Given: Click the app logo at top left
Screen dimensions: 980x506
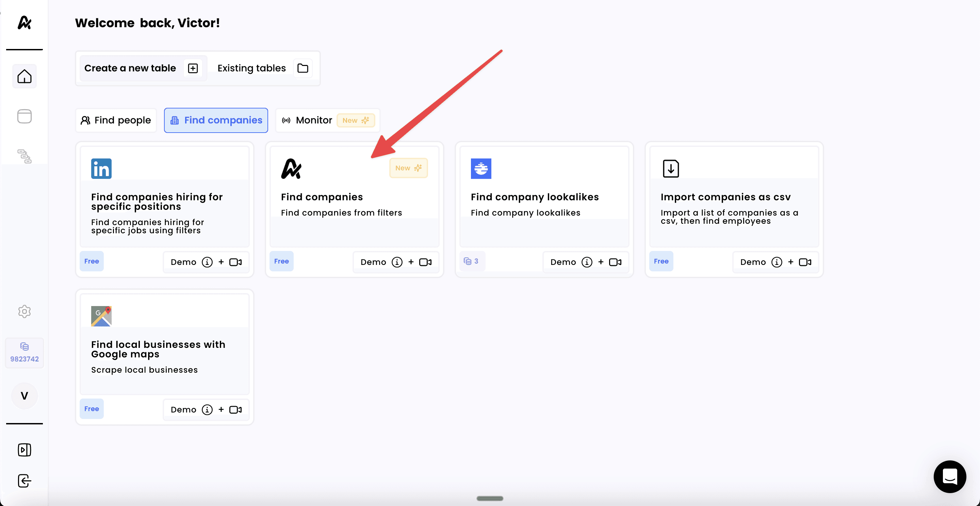Looking at the screenshot, I should click(24, 23).
